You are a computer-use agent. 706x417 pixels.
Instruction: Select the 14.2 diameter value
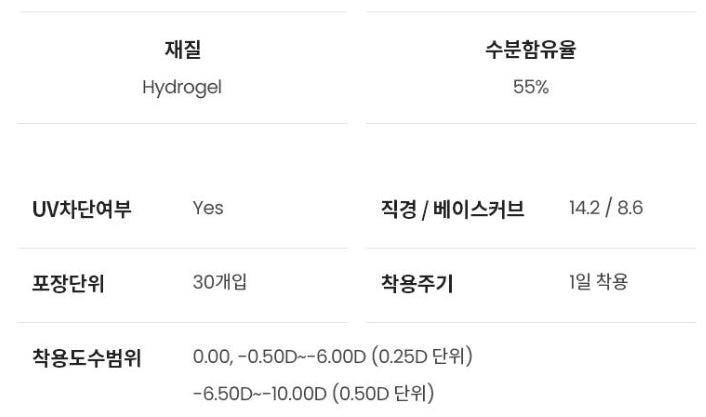584,208
